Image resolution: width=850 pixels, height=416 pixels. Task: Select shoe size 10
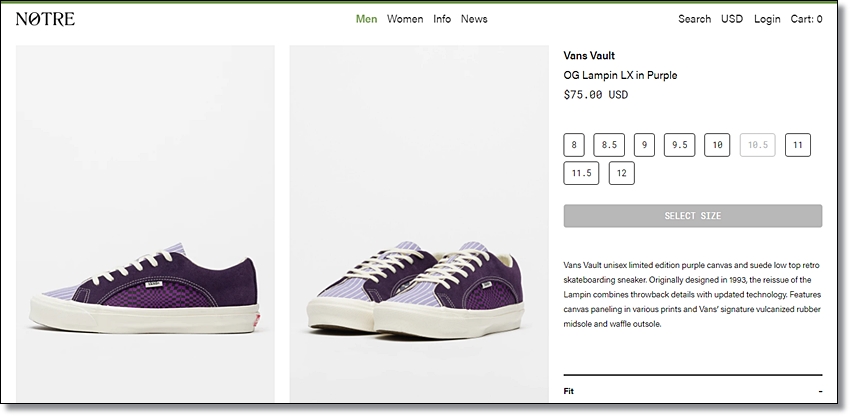tap(717, 145)
